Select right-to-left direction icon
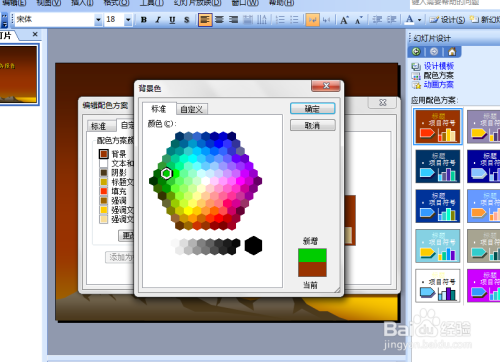The image size is (500, 362). [327, 20]
